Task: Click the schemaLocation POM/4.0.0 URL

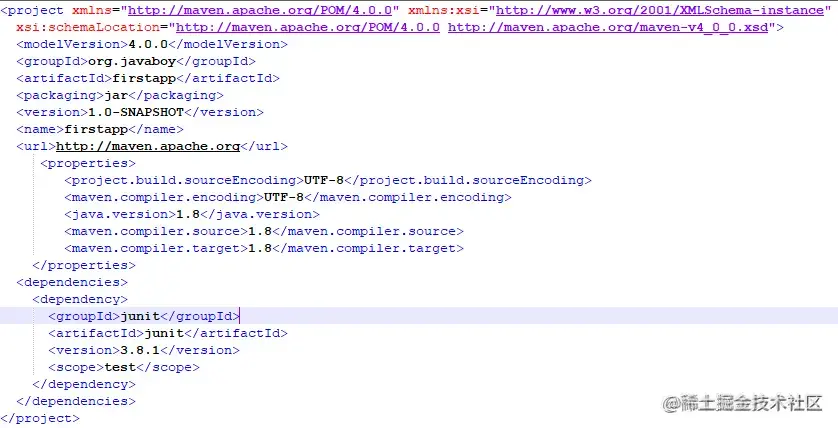Action: (308, 27)
